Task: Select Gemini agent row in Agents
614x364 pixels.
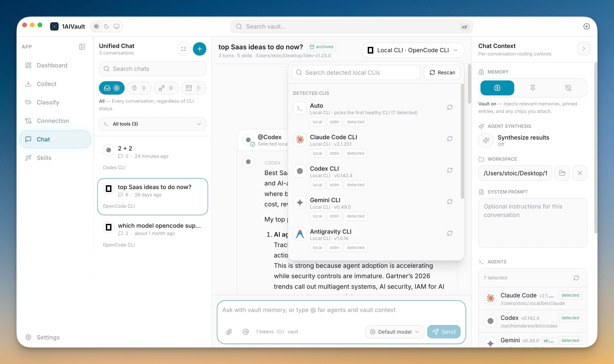Action: coord(533,340)
